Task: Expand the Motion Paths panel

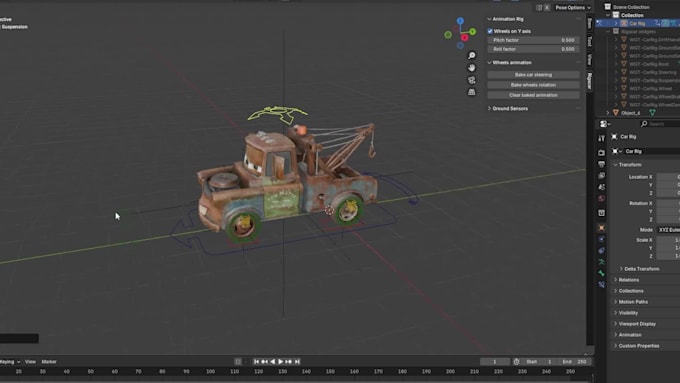Action: click(x=616, y=302)
